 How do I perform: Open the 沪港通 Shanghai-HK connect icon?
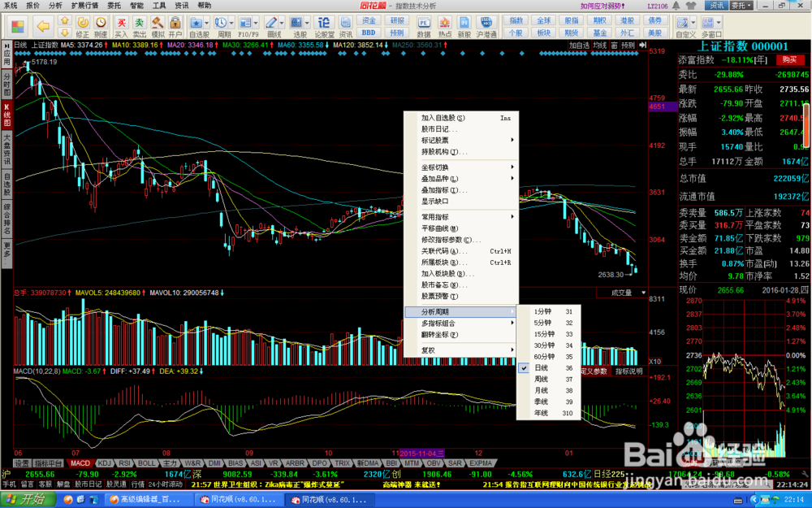[x=486, y=27]
